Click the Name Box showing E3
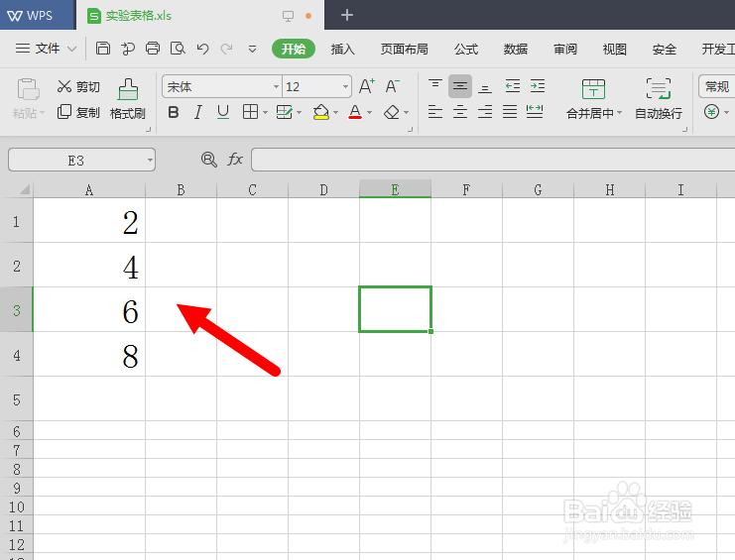Image resolution: width=735 pixels, height=560 pixels. pos(81,161)
